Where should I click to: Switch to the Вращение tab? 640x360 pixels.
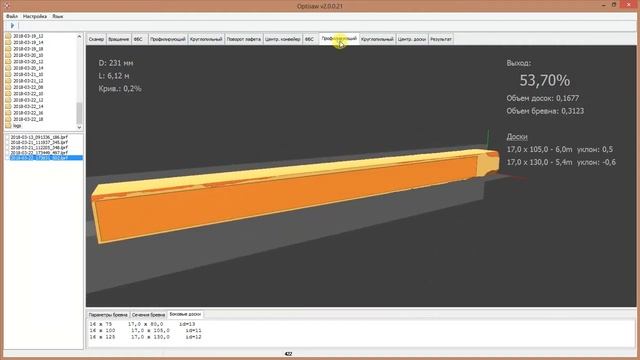click(x=118, y=39)
